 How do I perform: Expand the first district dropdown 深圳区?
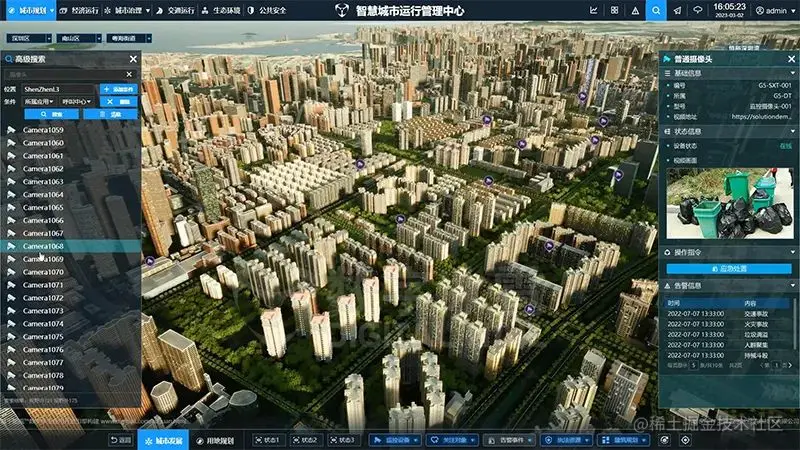pyautogui.click(x=29, y=38)
